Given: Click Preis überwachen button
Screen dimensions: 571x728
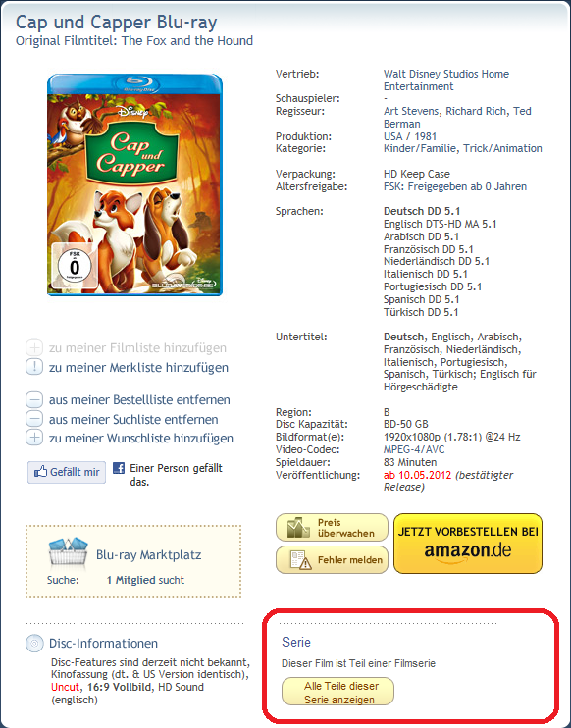Looking at the screenshot, I should click(x=332, y=528).
